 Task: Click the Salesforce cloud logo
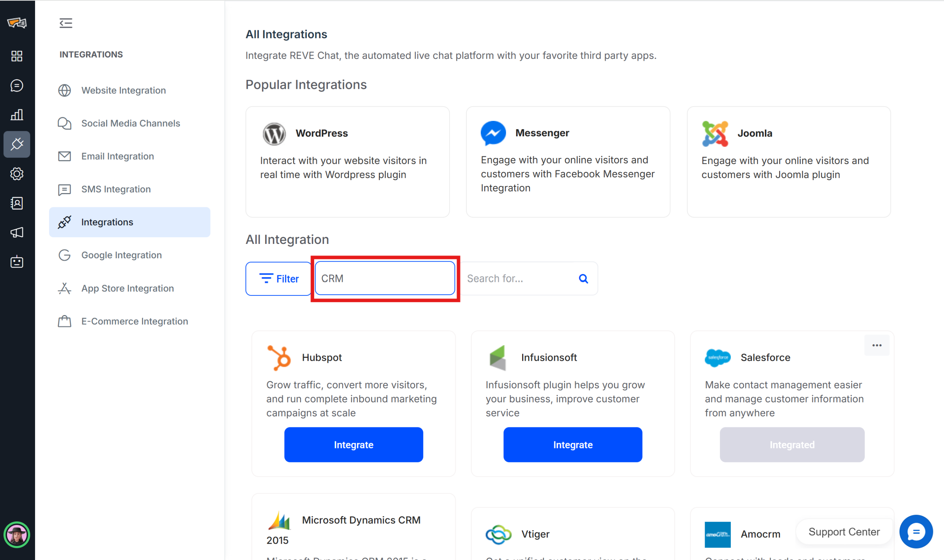point(718,358)
